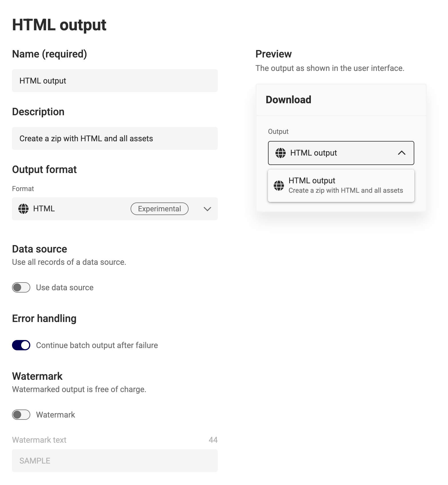
Task: Click inside the Name field containing HTML output
Action: pos(114,80)
